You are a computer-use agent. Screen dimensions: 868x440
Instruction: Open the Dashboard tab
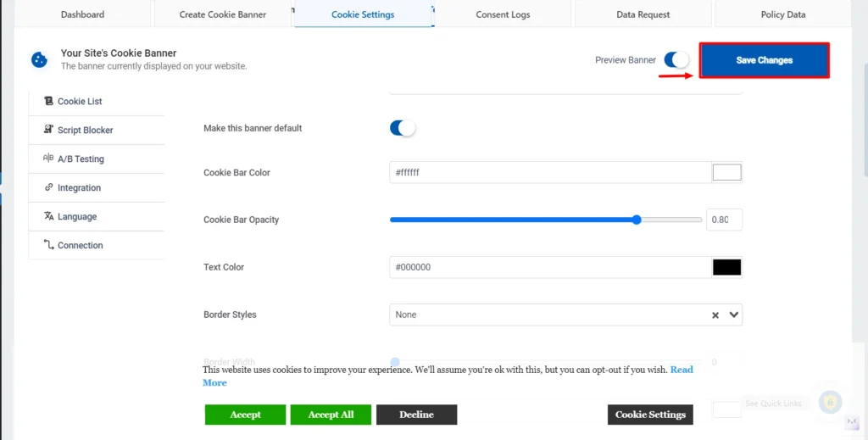pos(82,14)
